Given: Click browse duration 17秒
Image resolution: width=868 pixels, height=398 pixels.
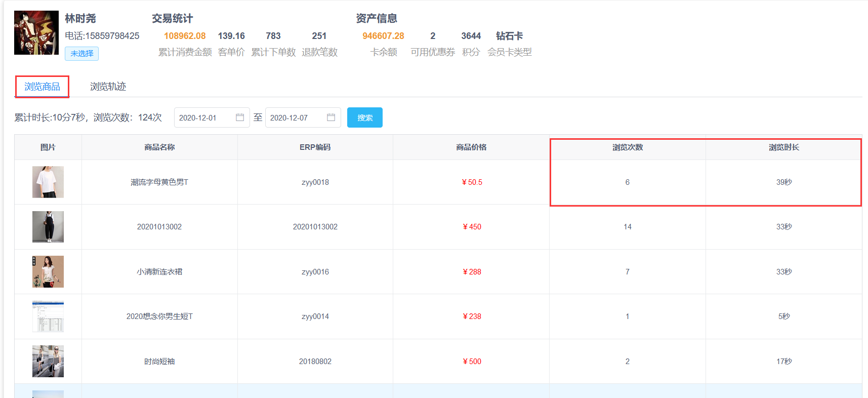Looking at the screenshot, I should pyautogui.click(x=784, y=362).
